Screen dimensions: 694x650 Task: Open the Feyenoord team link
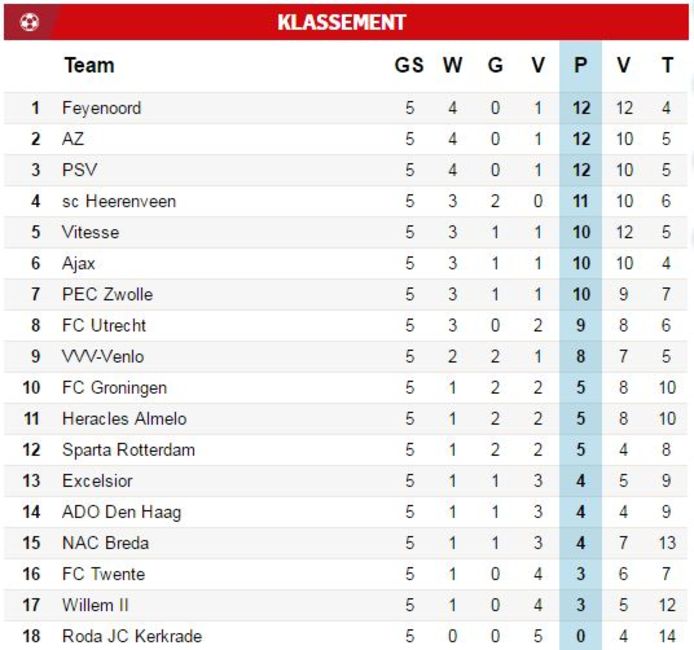[x=101, y=108]
